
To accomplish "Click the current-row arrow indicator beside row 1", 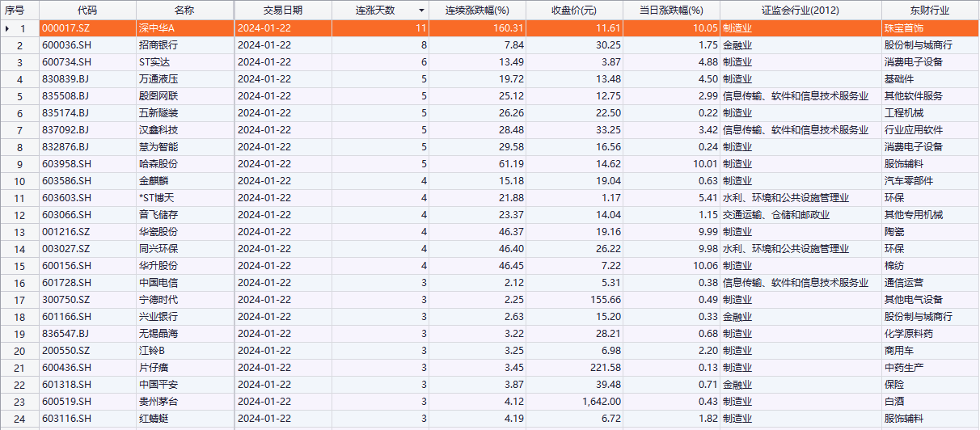I will tap(8, 28).
